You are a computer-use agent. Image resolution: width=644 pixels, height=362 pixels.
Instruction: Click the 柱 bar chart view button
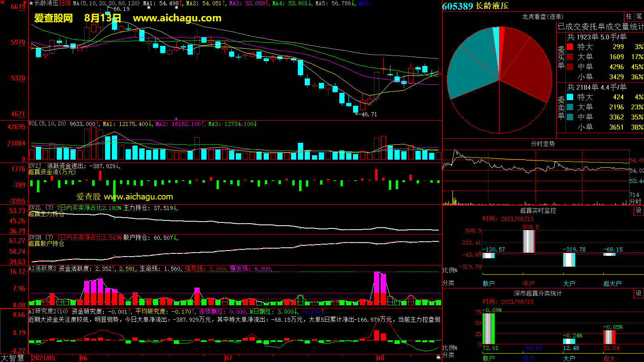pyautogui.click(x=629, y=16)
